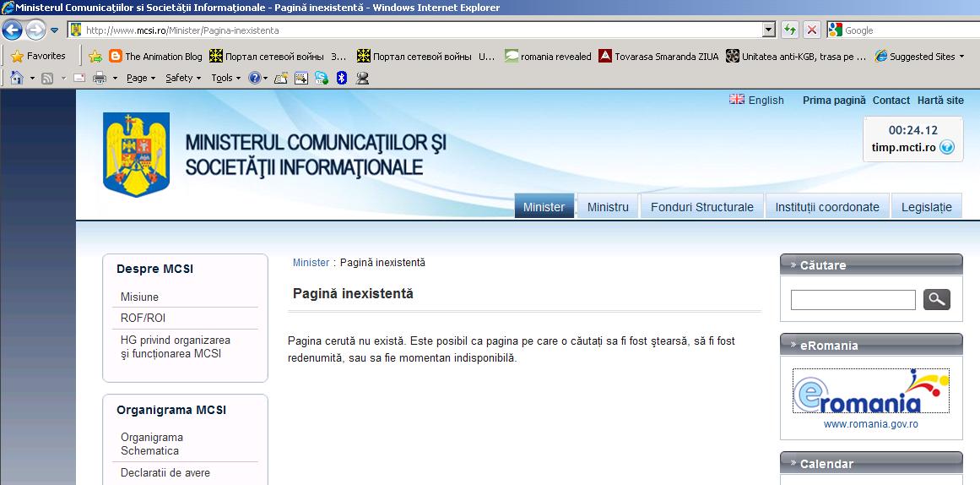980x485 pixels.
Task: Stop loading with the red X button
Action: click(811, 30)
